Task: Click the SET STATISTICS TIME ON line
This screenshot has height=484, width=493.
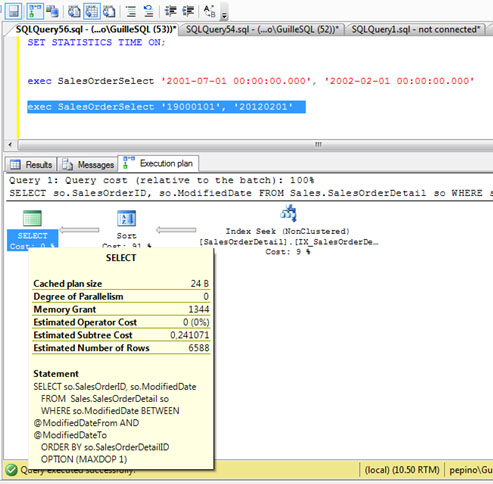Action: coord(96,42)
